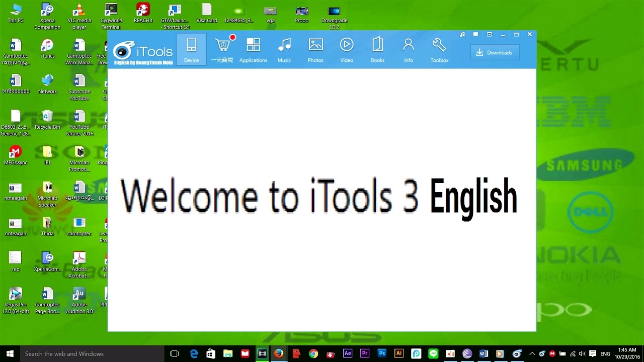
Task: Click the feedback chat icon in title bar
Action: [475, 35]
